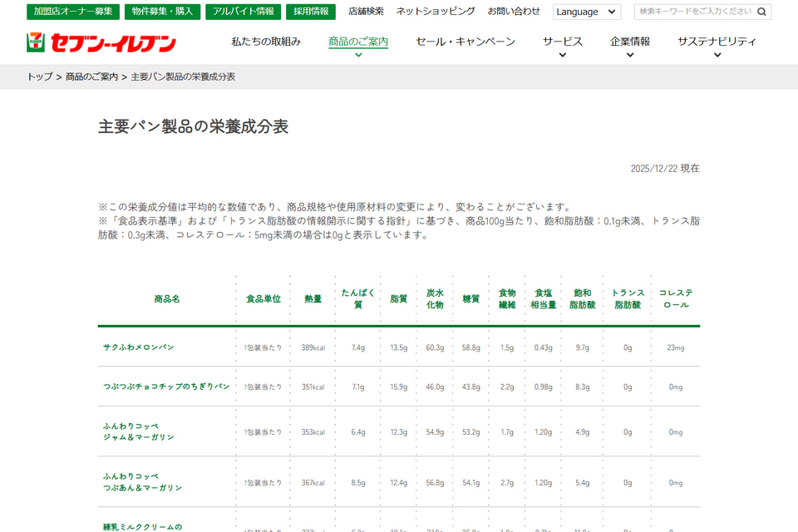The width and height of the screenshot is (798, 532).
Task: Expand chevron under サービス
Action: [x=563, y=55]
